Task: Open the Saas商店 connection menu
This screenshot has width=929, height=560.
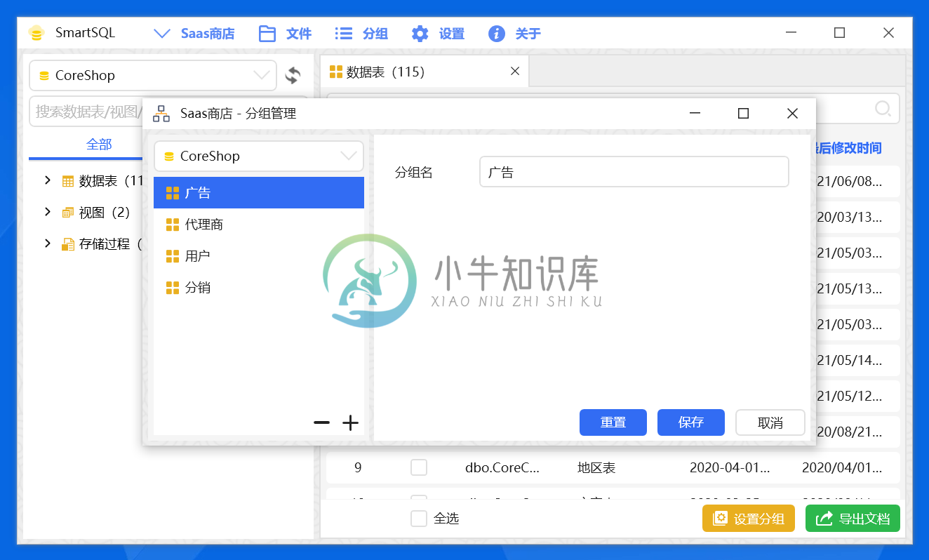Action: pyautogui.click(x=194, y=34)
